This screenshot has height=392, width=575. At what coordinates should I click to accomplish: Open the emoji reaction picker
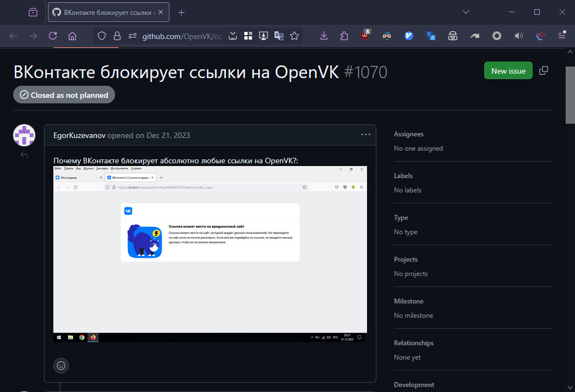click(61, 365)
